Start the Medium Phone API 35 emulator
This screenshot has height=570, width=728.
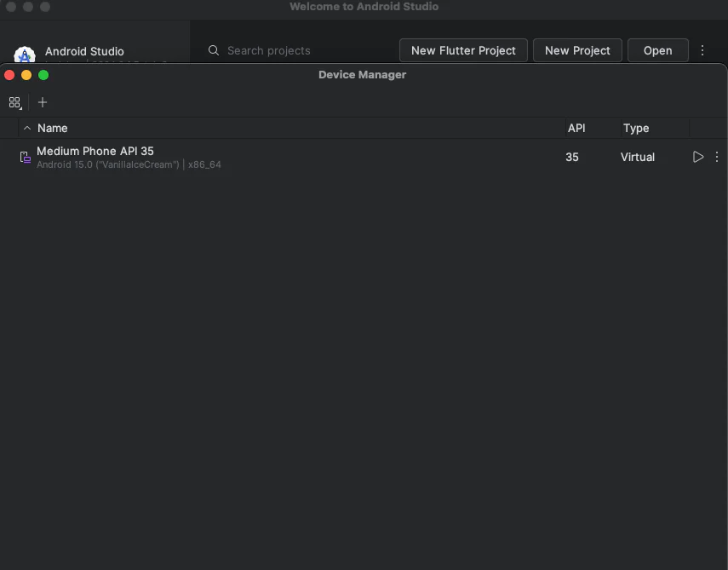[x=698, y=157]
